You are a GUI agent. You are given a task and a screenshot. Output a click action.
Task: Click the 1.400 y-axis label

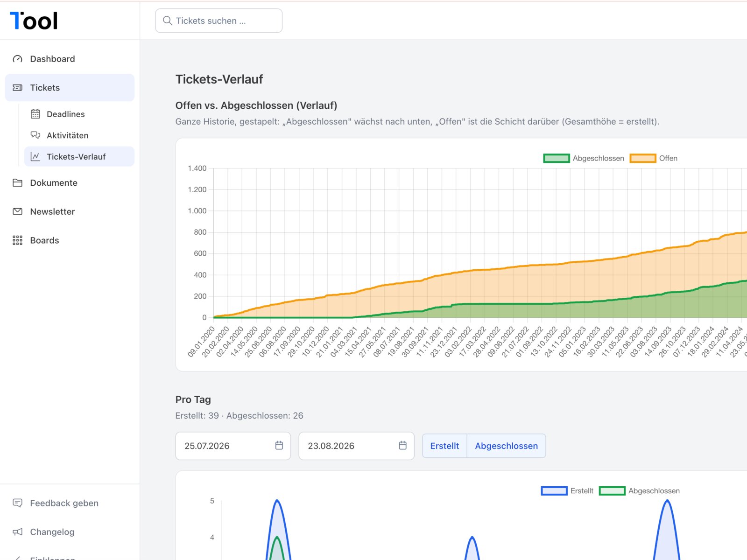click(197, 168)
